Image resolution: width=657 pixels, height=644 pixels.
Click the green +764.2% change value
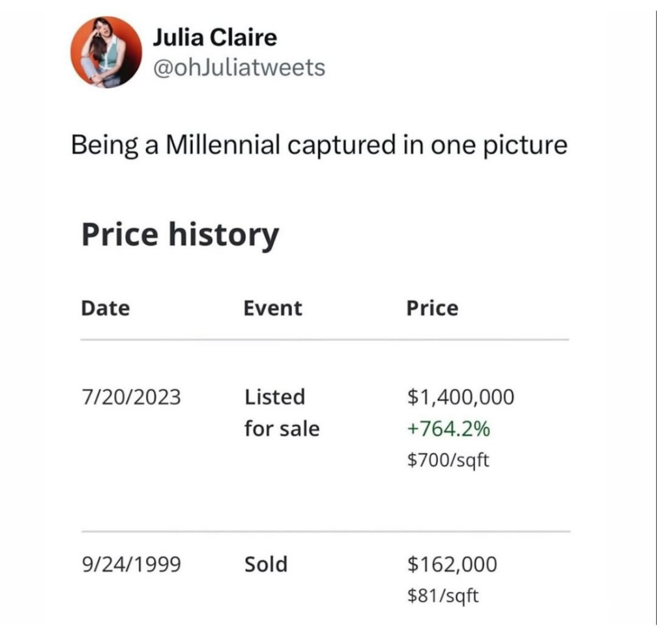tap(448, 429)
